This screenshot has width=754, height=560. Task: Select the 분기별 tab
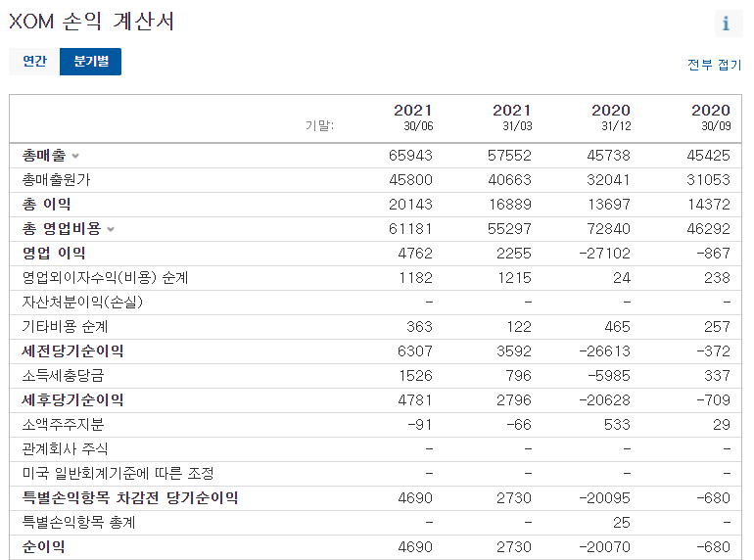(x=90, y=62)
